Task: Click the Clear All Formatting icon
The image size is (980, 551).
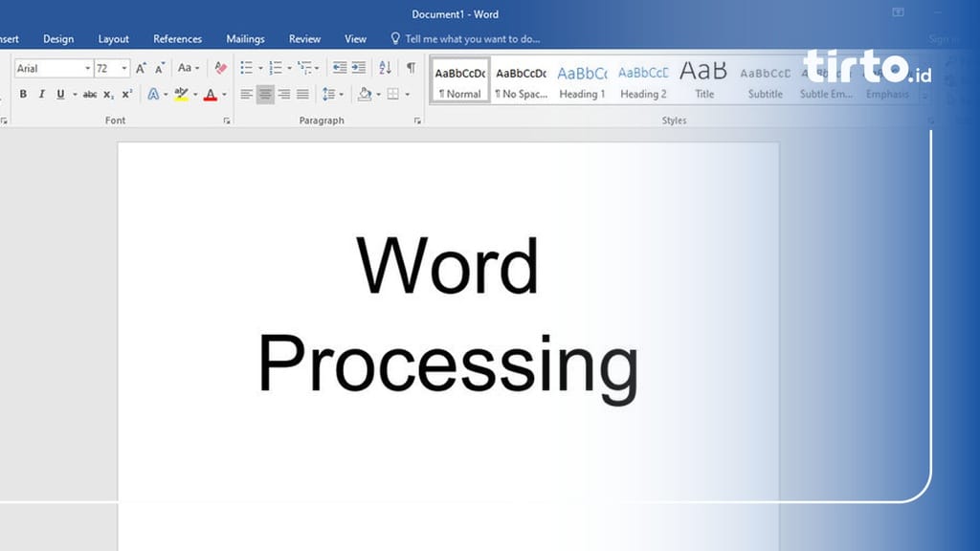Action: coord(220,68)
